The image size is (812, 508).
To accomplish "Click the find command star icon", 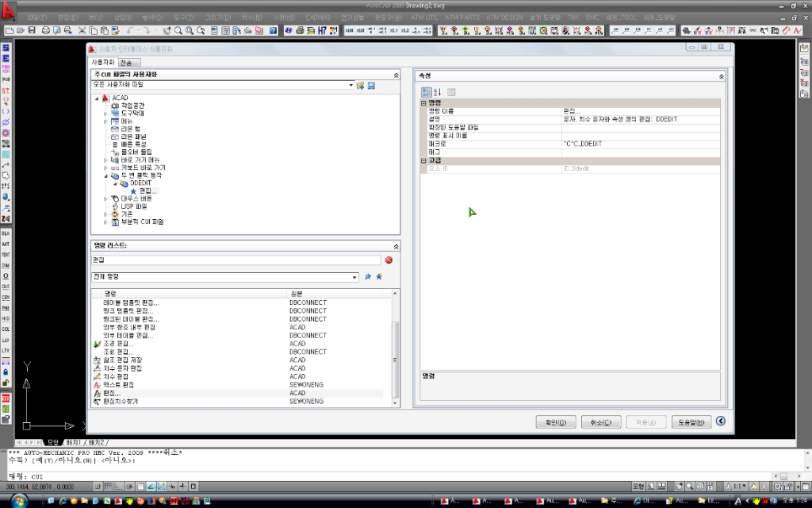I will click(x=368, y=277).
